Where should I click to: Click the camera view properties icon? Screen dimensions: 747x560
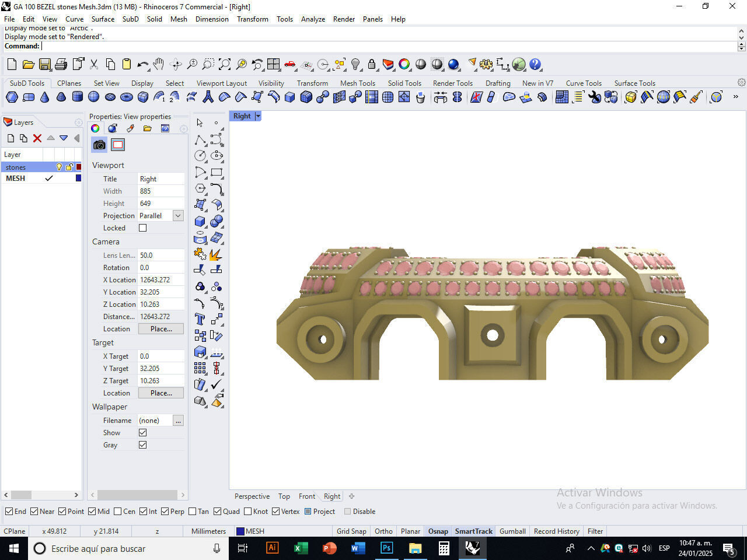point(100,145)
